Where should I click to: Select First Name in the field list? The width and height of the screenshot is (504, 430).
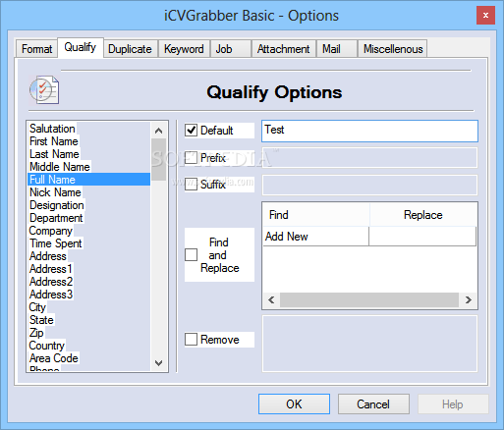[x=88, y=141]
